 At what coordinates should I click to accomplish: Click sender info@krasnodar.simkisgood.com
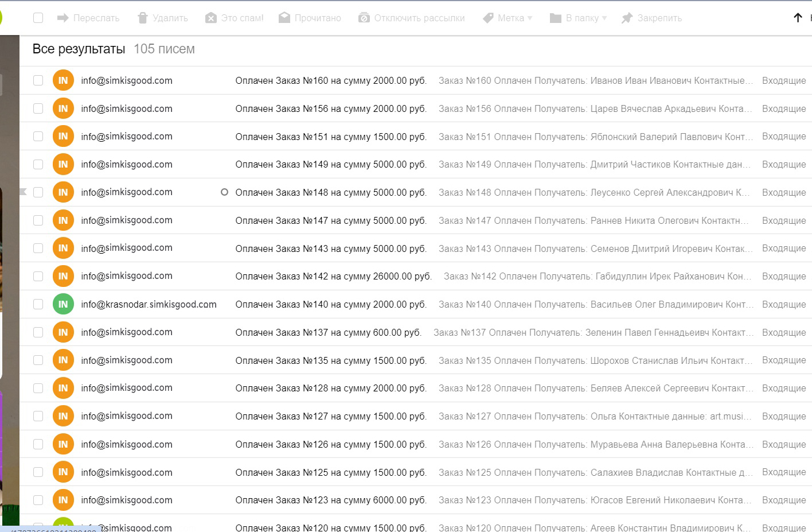coord(149,304)
